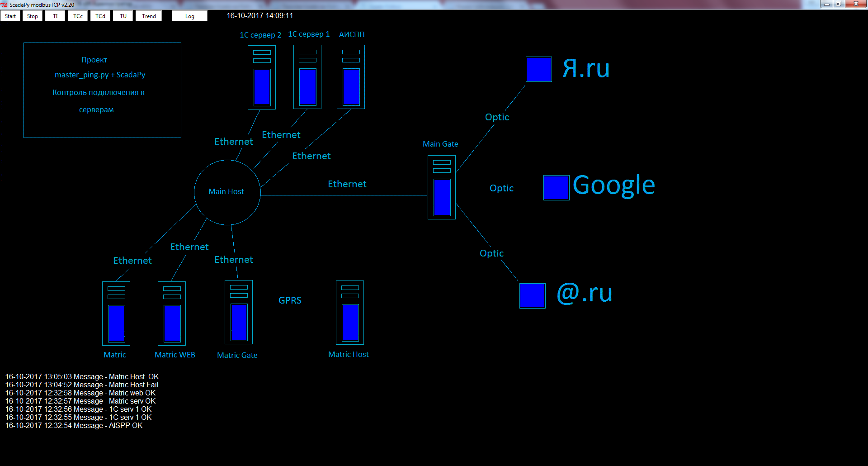Image resolution: width=868 pixels, height=466 pixels.
Task: Open the Trend view
Action: pyautogui.click(x=149, y=16)
